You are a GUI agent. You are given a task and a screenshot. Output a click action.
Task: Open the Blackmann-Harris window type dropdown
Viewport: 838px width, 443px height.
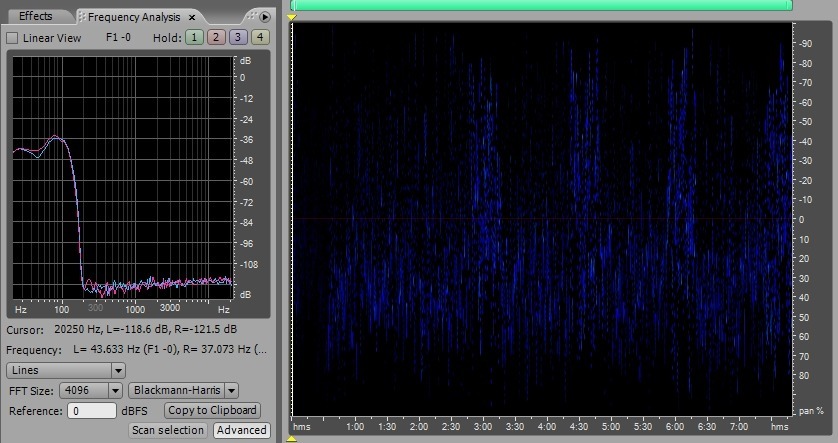pos(183,391)
